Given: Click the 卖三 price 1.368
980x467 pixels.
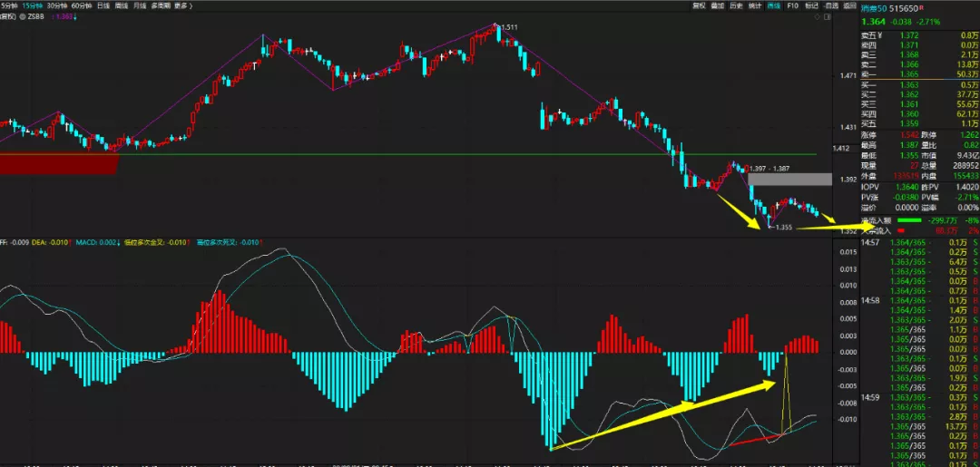Looking at the screenshot, I should (x=908, y=54).
